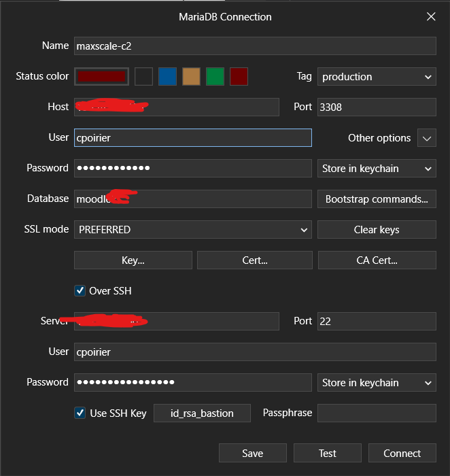Choose CA Cert... file button

[377, 260]
